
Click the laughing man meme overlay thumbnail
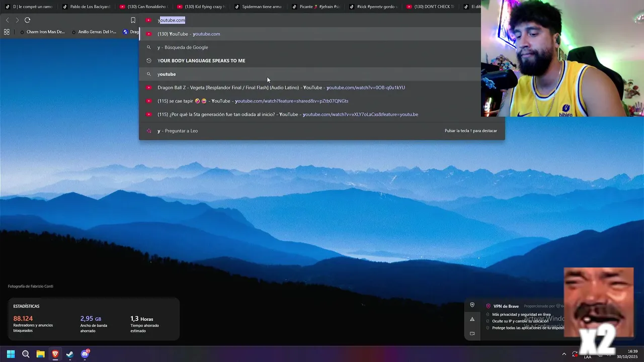pyautogui.click(x=599, y=302)
